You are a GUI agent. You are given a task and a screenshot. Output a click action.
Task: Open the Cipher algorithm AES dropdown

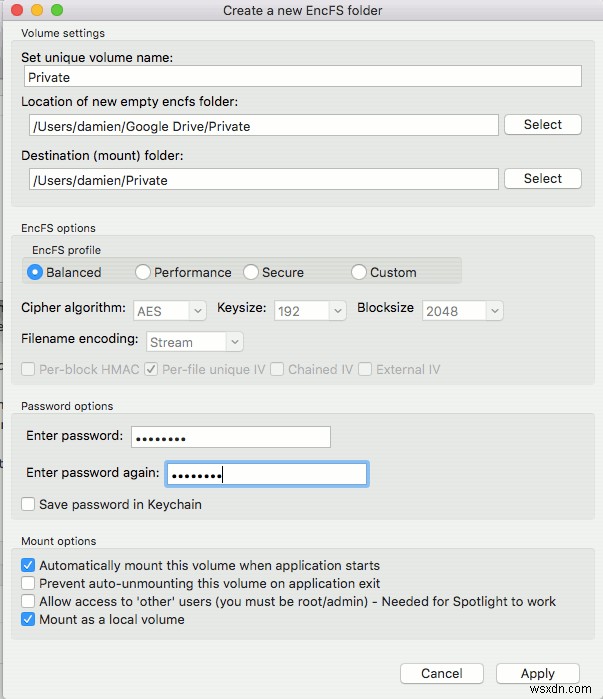[x=170, y=311]
